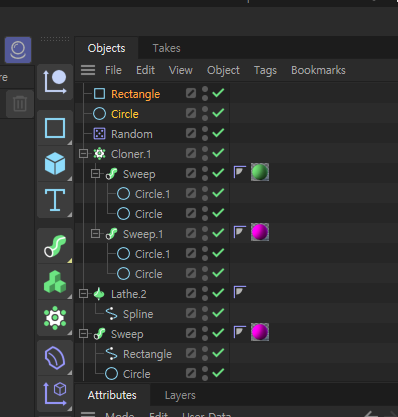Toggle visibility dots for Cloner.1
This screenshot has height=417, width=398.
(x=205, y=153)
